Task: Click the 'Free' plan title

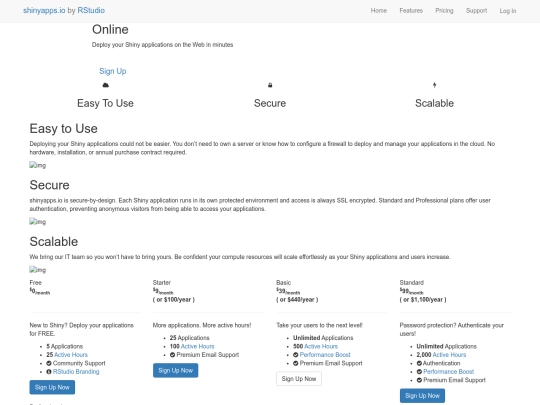Action: click(x=35, y=282)
